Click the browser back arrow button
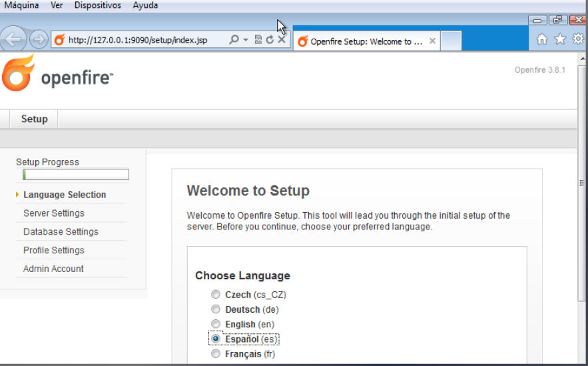This screenshot has width=588, height=366. click(x=13, y=39)
